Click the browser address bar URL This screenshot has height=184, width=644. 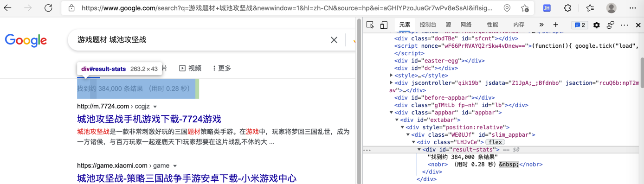point(287,8)
